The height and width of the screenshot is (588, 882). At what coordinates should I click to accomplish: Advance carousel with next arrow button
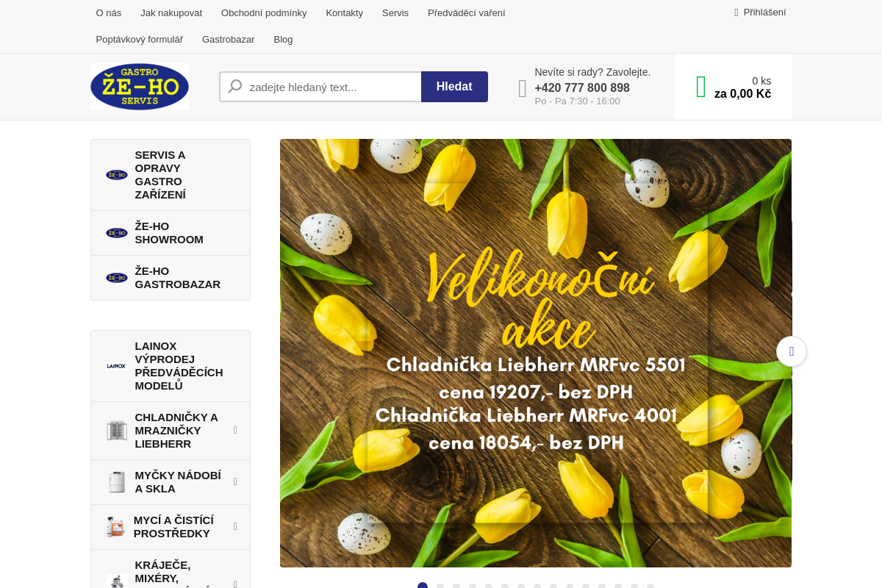(792, 351)
